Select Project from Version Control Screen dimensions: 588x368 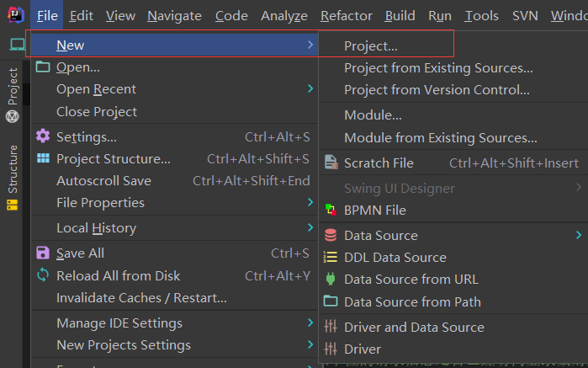click(437, 89)
